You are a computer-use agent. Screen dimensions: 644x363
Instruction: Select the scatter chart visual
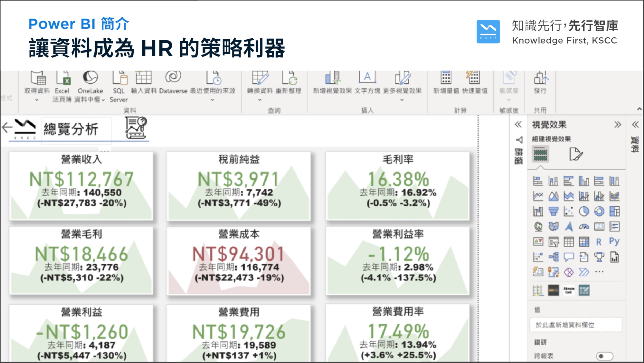(568, 211)
